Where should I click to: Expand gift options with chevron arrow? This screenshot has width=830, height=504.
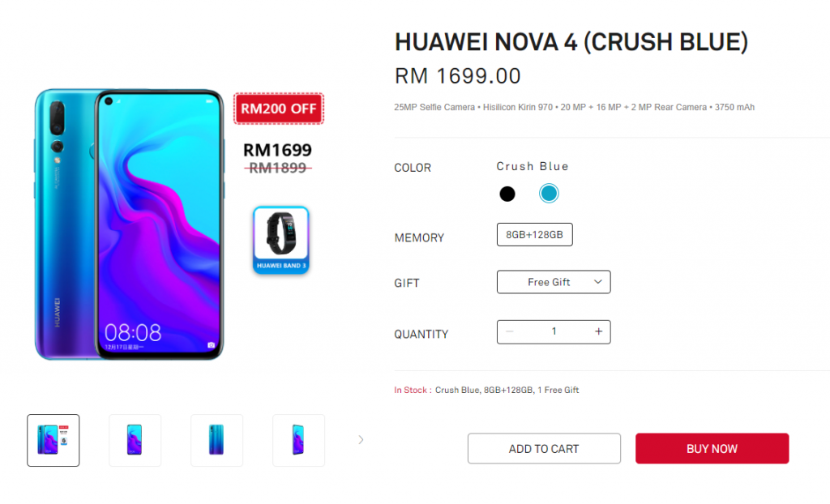597,282
